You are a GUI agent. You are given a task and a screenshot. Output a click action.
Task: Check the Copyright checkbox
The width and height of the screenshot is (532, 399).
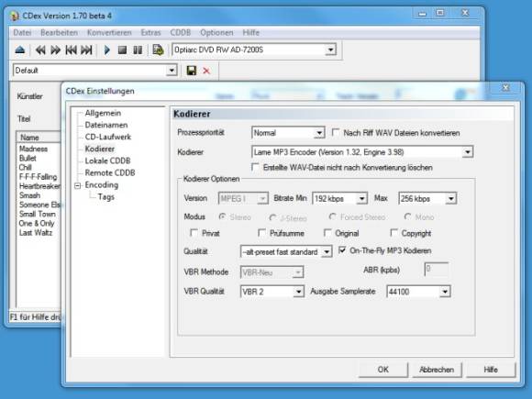pyautogui.click(x=393, y=233)
